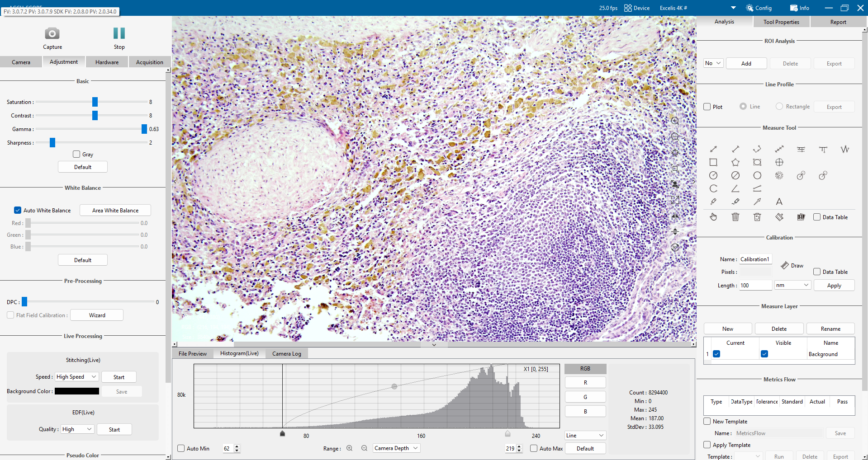Click the rotate 90 degrees image icon
868x460 pixels.
point(674,247)
